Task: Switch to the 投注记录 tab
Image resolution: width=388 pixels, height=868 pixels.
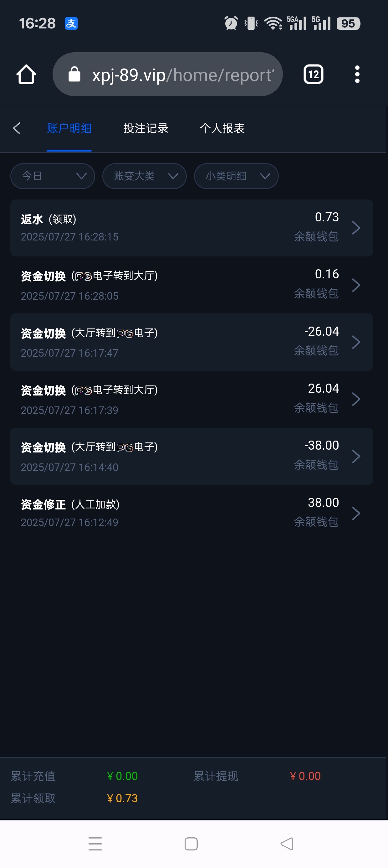Action: tap(145, 128)
